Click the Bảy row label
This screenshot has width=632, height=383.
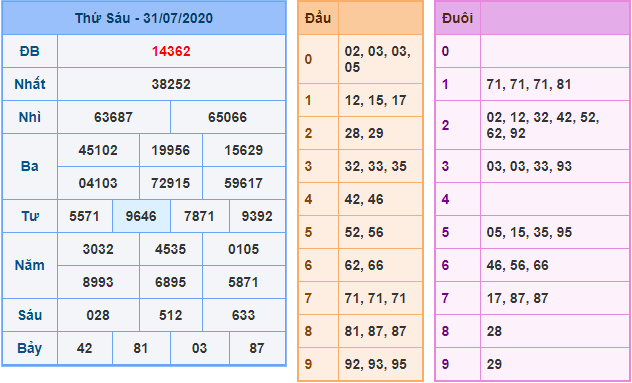[x=30, y=348]
